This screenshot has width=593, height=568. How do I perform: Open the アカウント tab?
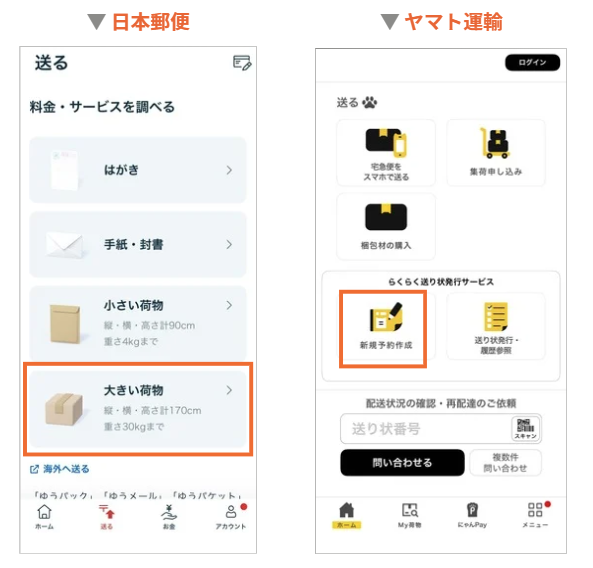tap(231, 517)
